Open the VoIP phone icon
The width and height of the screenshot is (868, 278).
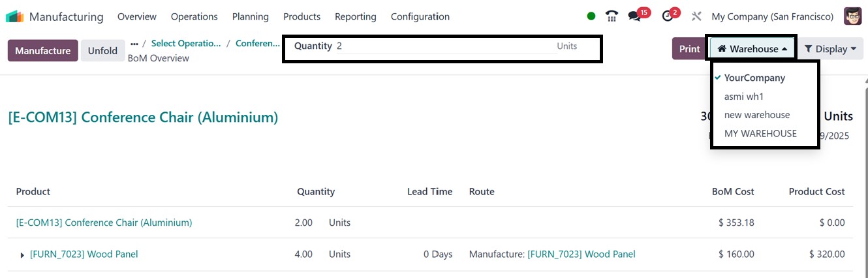coord(612,16)
